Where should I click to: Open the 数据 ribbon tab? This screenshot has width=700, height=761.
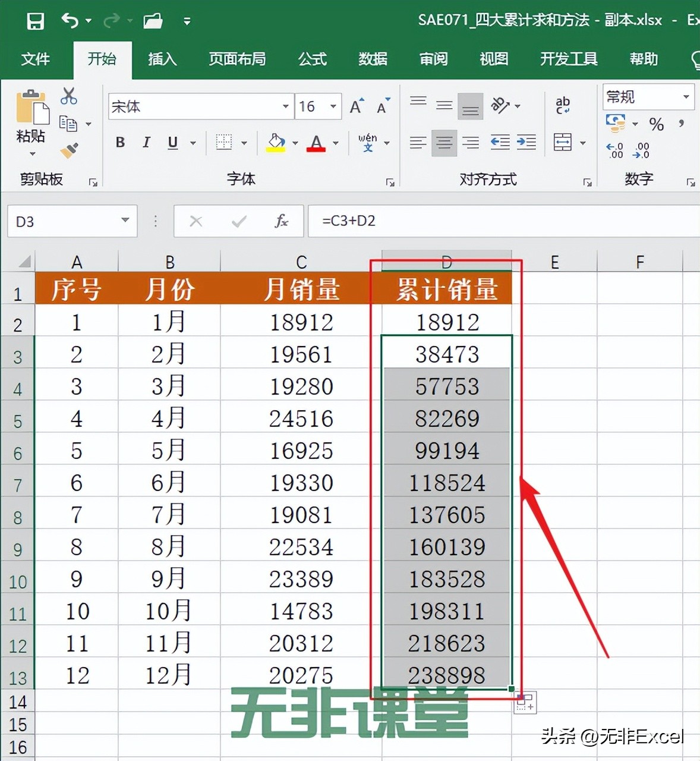pyautogui.click(x=373, y=59)
